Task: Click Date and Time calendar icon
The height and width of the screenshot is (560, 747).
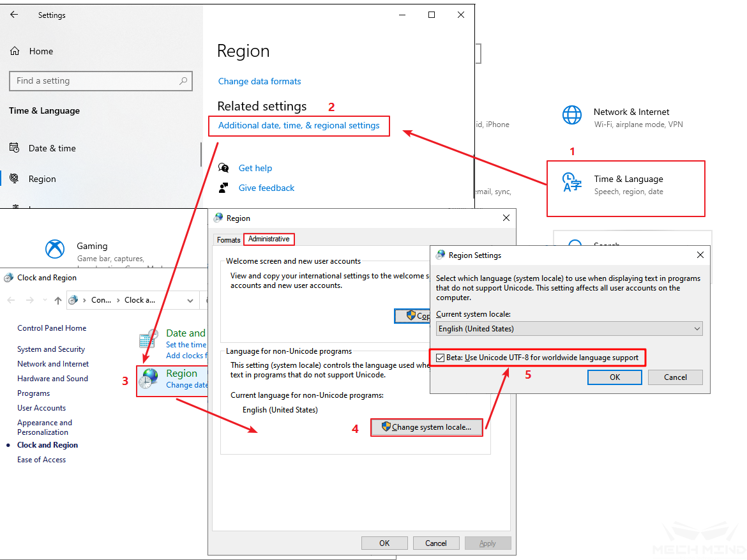Action: point(149,338)
